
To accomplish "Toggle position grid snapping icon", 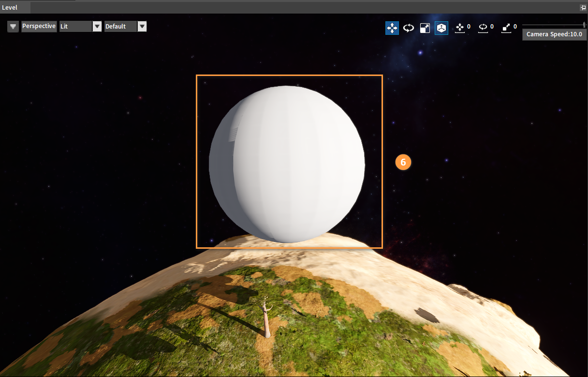I will [x=460, y=28].
